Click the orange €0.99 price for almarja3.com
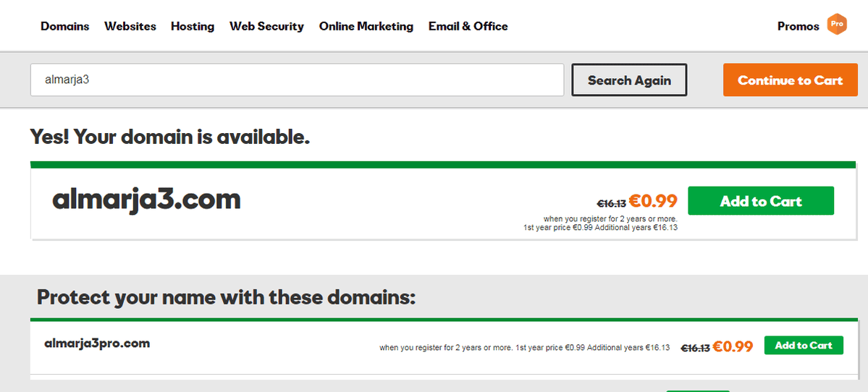This screenshot has height=392, width=868. (x=653, y=201)
